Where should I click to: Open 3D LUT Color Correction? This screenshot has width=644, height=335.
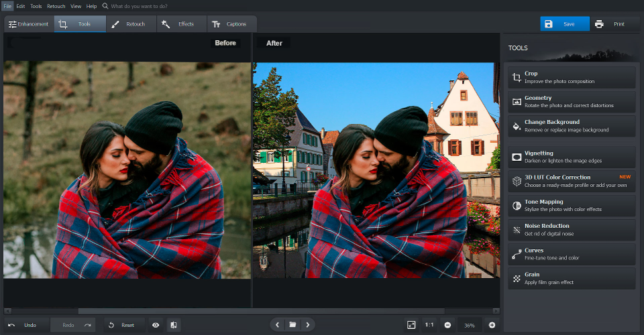572,181
